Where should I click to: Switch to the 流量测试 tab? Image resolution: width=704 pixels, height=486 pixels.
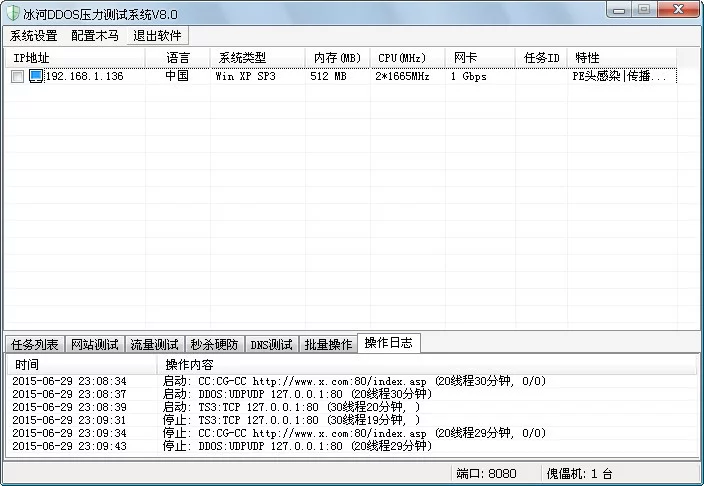(154, 345)
